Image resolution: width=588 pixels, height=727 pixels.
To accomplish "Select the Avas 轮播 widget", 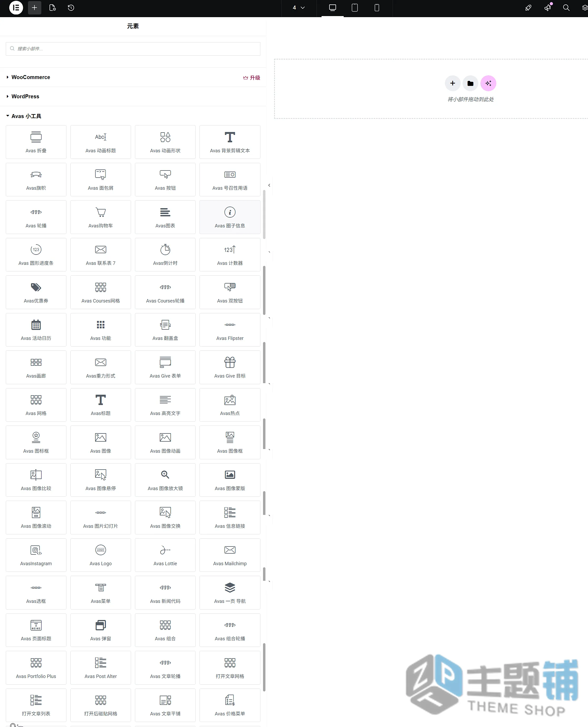I will 36,217.
